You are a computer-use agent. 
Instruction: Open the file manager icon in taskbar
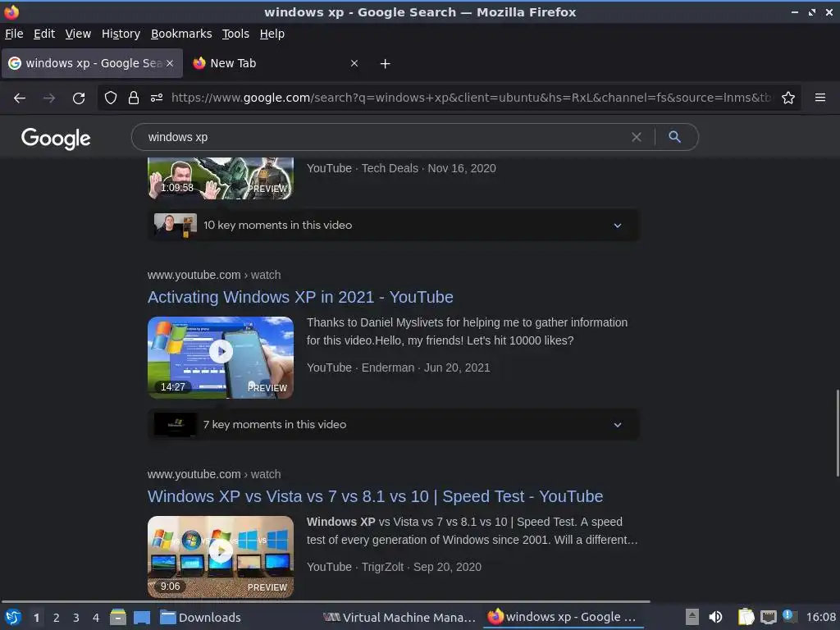[x=118, y=617]
